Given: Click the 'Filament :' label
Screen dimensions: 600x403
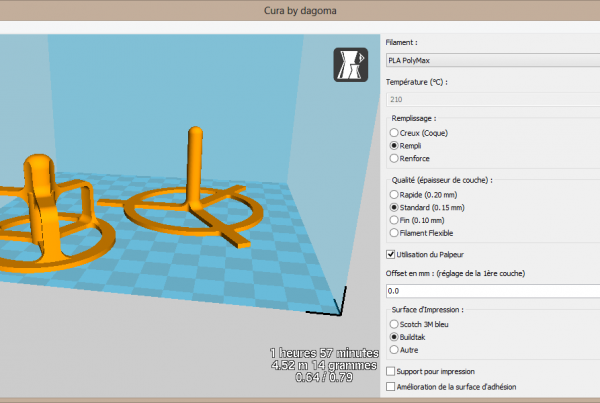Looking at the screenshot, I should point(401,42).
